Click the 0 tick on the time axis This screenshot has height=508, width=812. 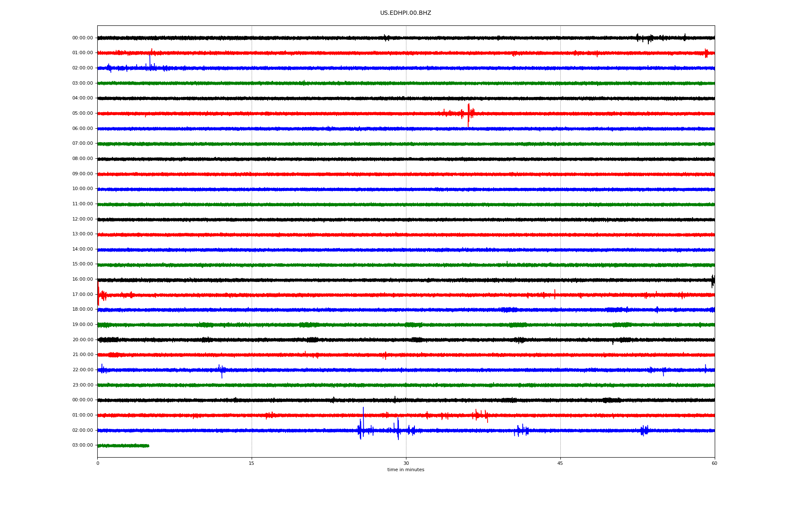(98, 463)
